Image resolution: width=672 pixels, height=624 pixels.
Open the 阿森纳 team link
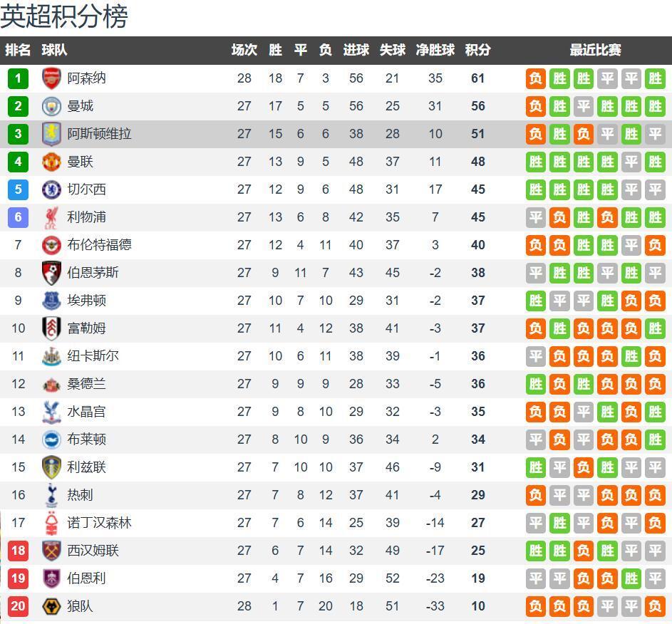tap(86, 78)
